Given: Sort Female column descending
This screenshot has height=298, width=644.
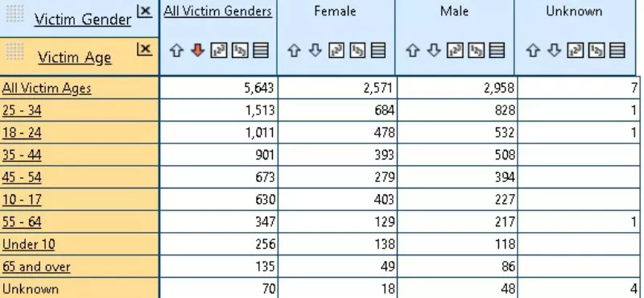Looking at the screenshot, I should [x=315, y=51].
